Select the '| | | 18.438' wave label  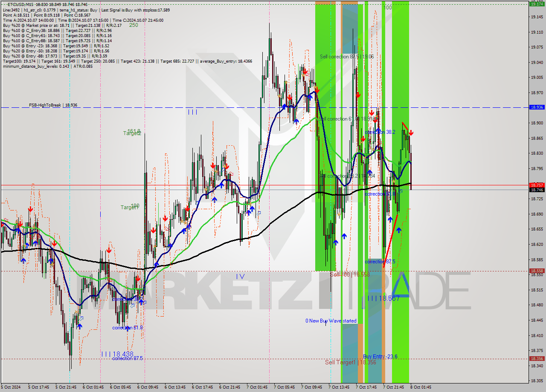click(117, 354)
